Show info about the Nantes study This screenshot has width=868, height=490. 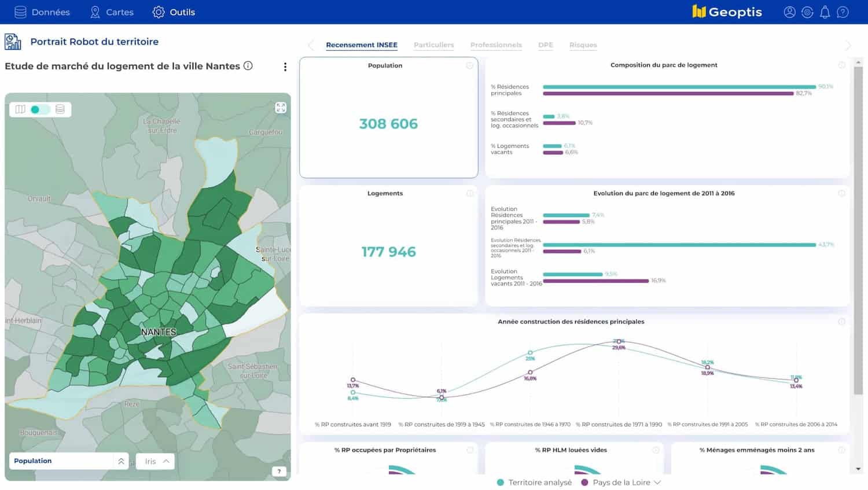click(x=248, y=66)
